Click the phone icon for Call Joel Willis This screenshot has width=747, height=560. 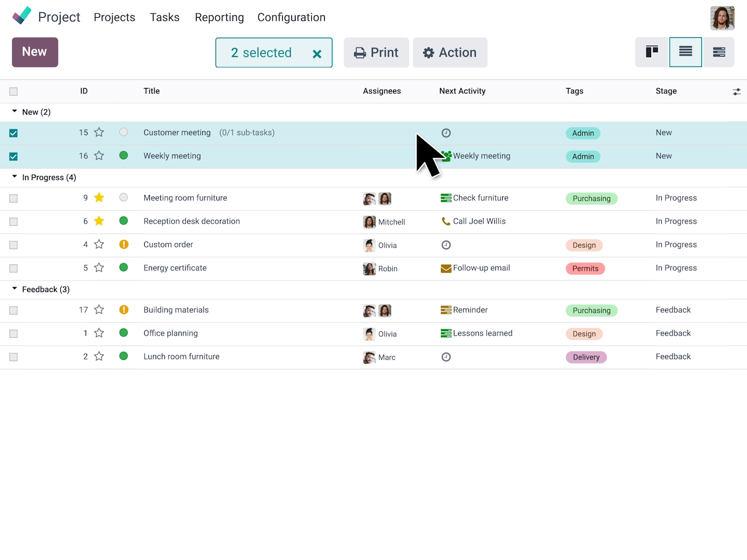click(x=446, y=221)
